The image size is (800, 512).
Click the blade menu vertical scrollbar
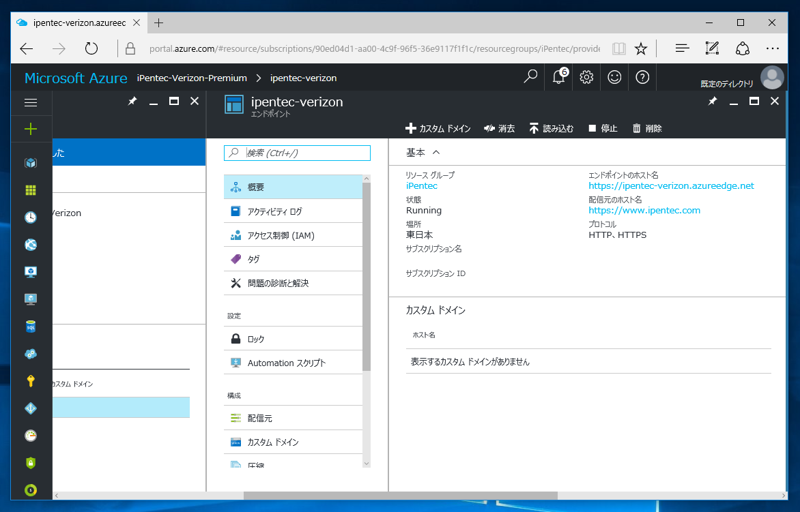(x=366, y=278)
